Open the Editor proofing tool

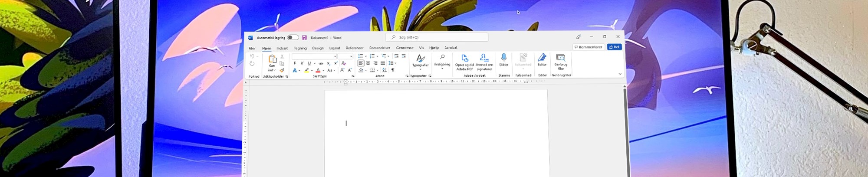[x=542, y=59]
